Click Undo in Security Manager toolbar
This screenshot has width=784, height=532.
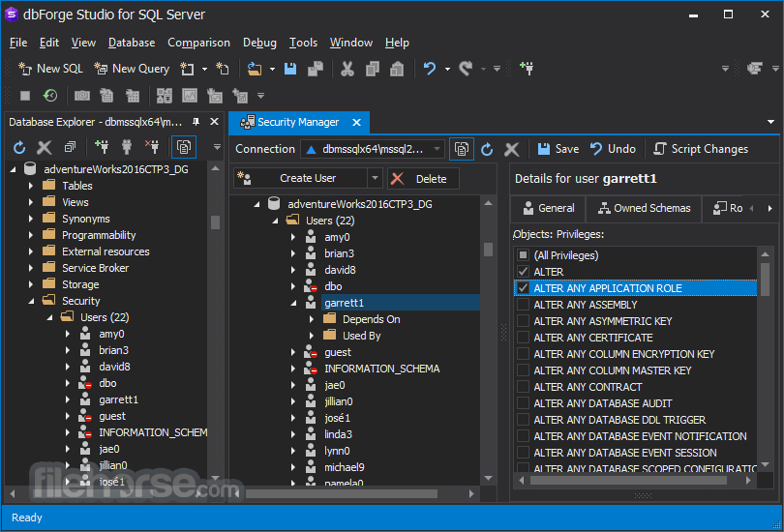pos(613,149)
